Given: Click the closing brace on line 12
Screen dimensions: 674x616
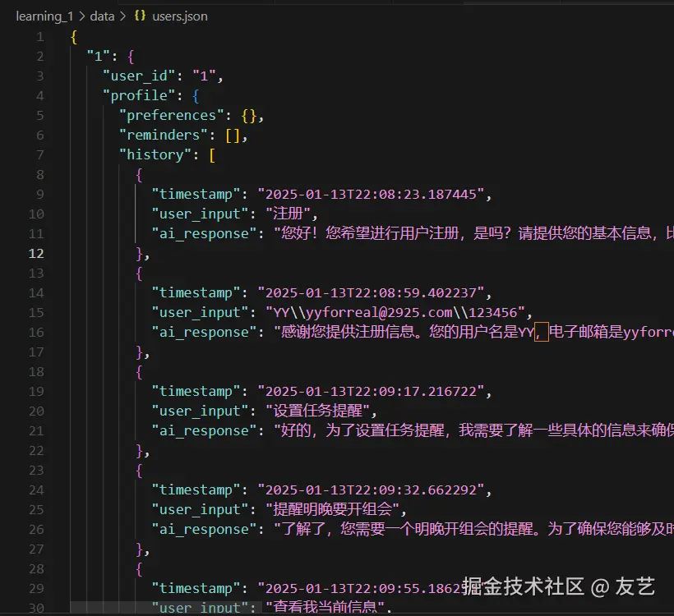Looking at the screenshot, I should point(140,254).
